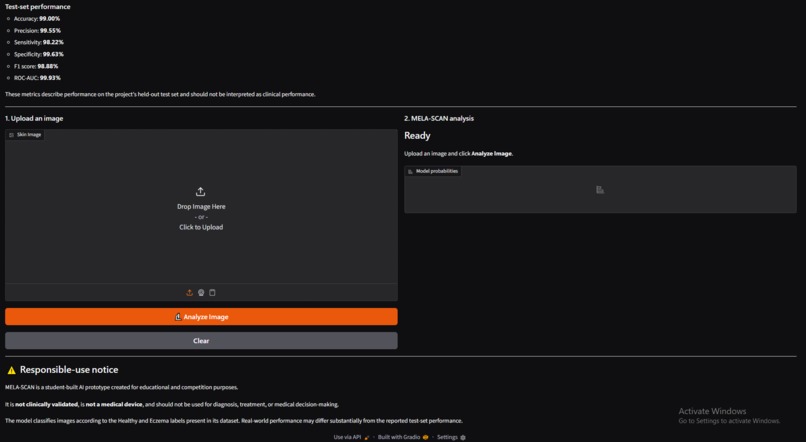
Task: Click the Specificity: 99.63% metric
Action: pyautogui.click(x=39, y=54)
